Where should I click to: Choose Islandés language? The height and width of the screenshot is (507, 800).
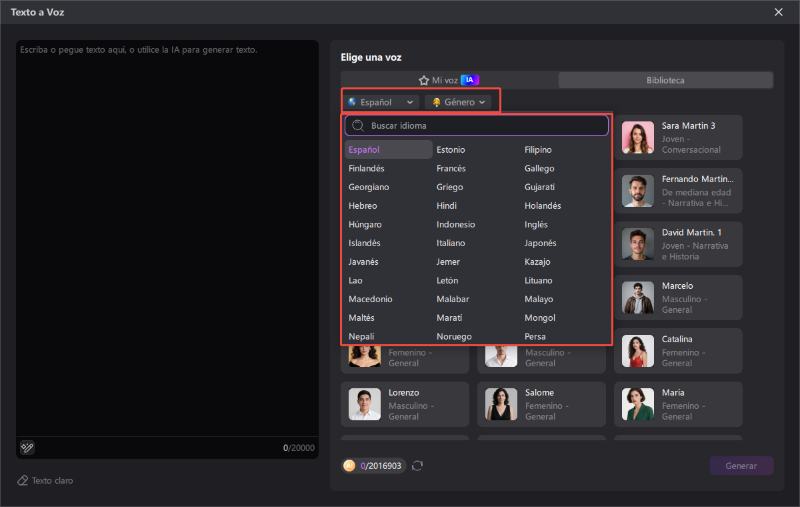point(364,243)
